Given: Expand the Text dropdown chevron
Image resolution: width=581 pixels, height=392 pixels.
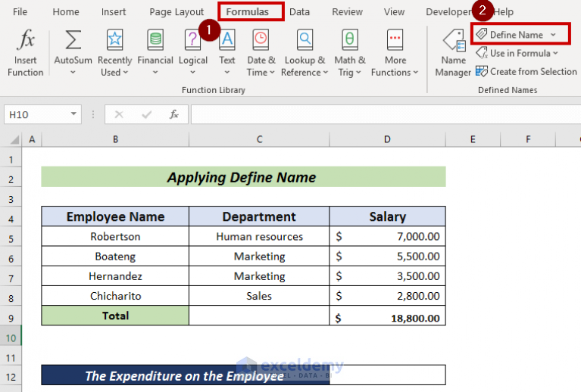Looking at the screenshot, I should [x=226, y=72].
